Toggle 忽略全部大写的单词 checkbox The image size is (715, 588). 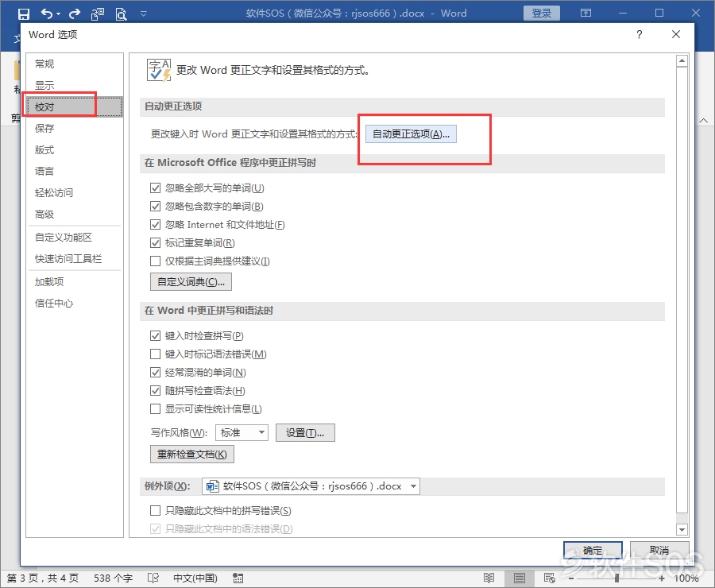[x=156, y=188]
